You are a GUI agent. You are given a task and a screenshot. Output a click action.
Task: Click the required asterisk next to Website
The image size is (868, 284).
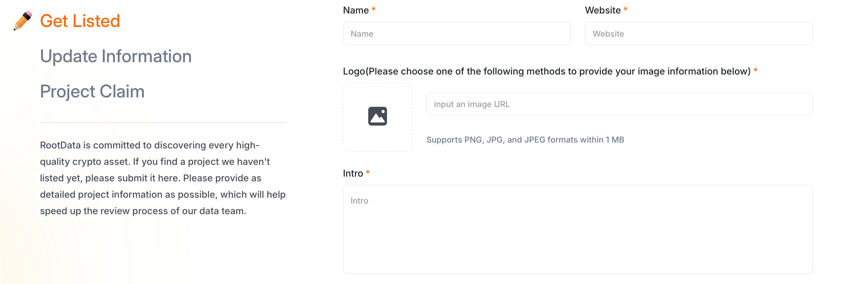click(x=625, y=9)
